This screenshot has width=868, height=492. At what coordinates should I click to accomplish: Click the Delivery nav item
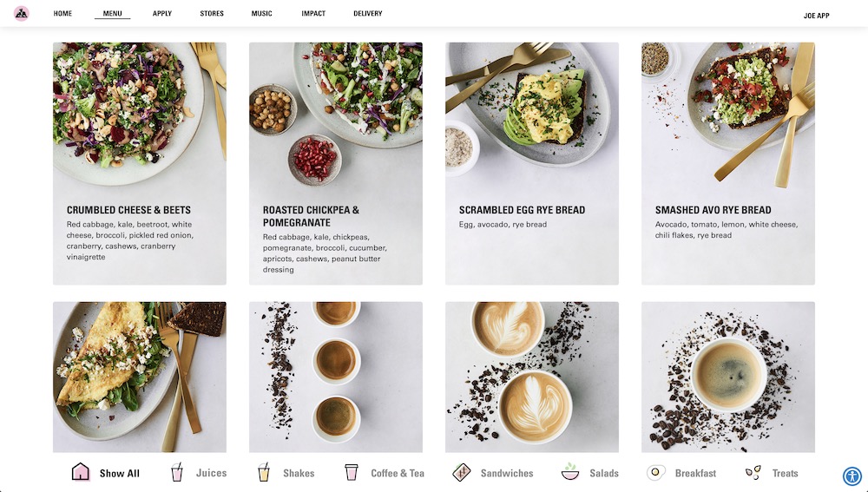(x=367, y=13)
